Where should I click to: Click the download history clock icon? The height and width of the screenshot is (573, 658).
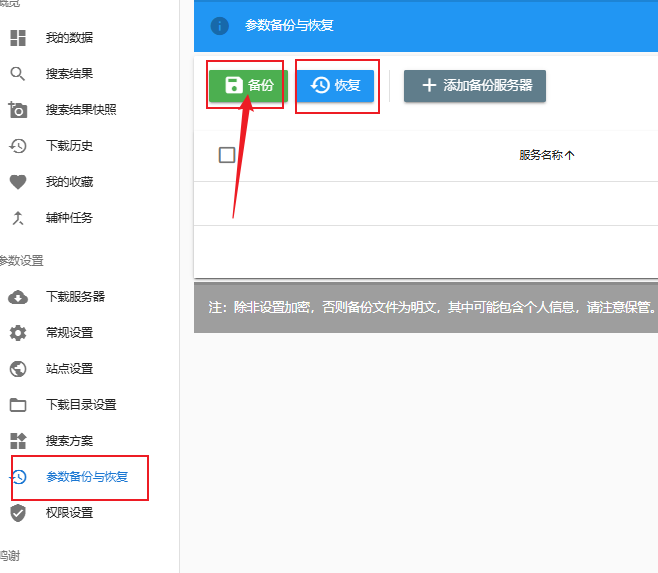17,146
